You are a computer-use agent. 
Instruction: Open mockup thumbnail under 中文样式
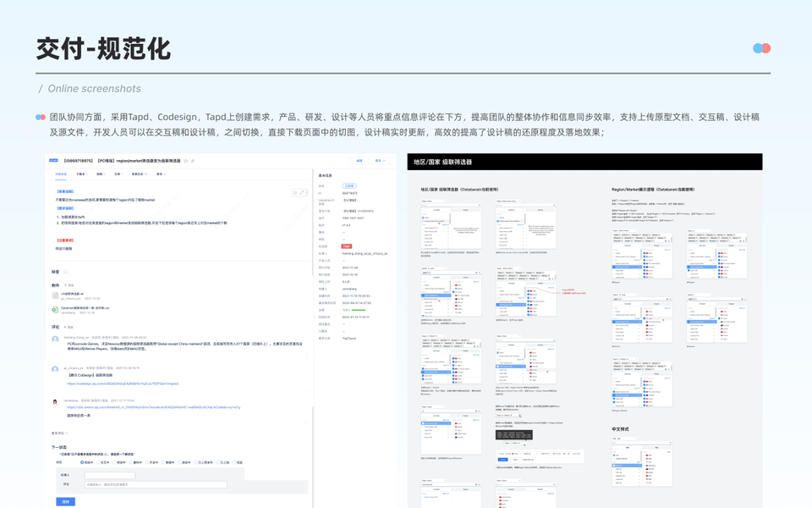point(642,461)
